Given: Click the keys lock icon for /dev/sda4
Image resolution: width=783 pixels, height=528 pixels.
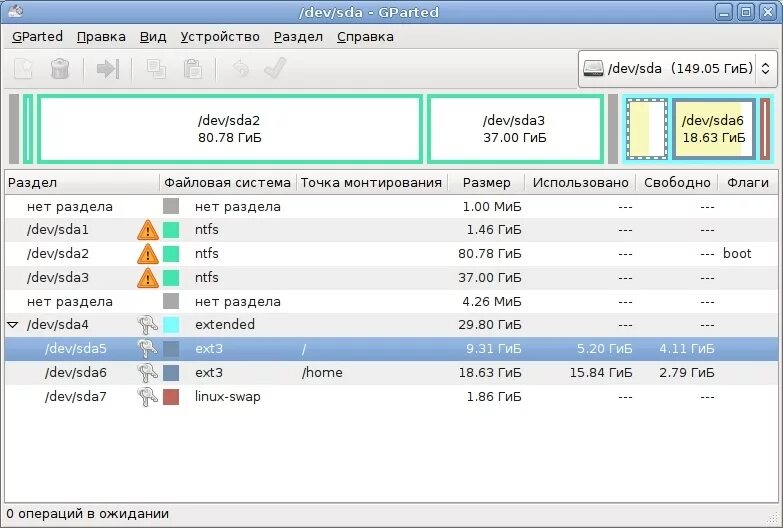Looking at the screenshot, I should pyautogui.click(x=147, y=325).
